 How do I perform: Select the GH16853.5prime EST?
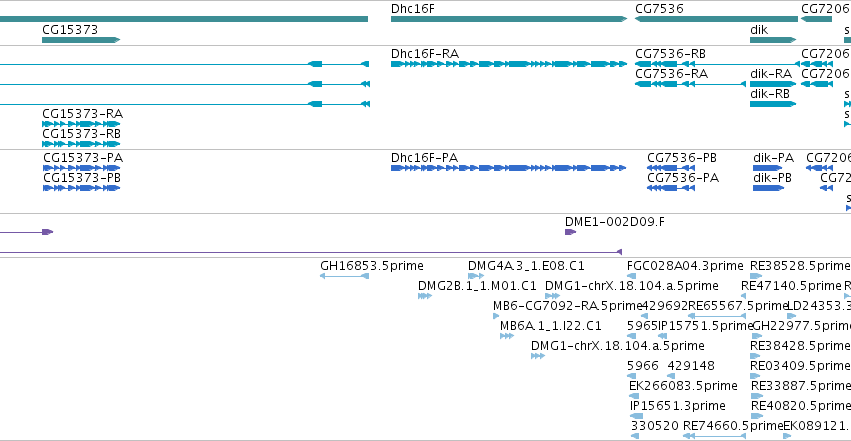[345, 276]
